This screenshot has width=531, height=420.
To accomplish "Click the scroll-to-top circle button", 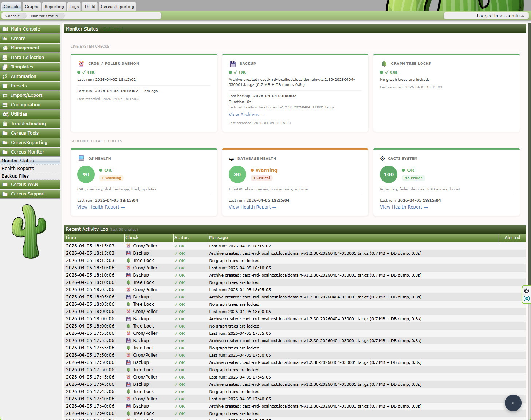I will [x=513, y=403].
